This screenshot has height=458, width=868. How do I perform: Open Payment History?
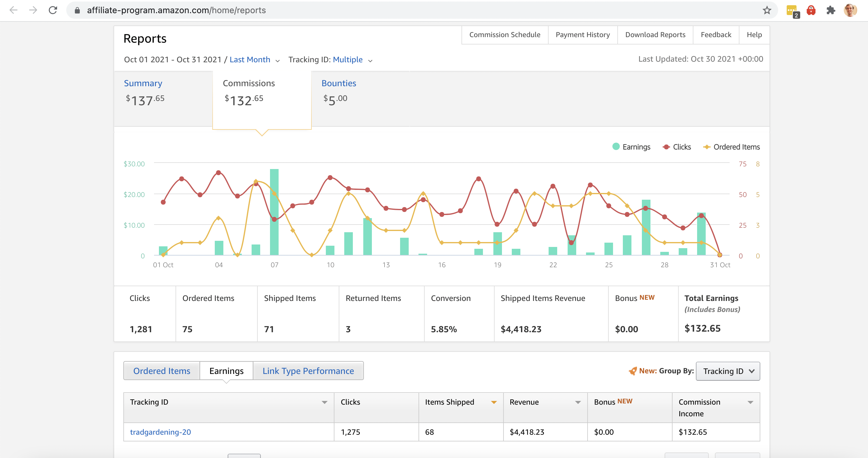(583, 35)
